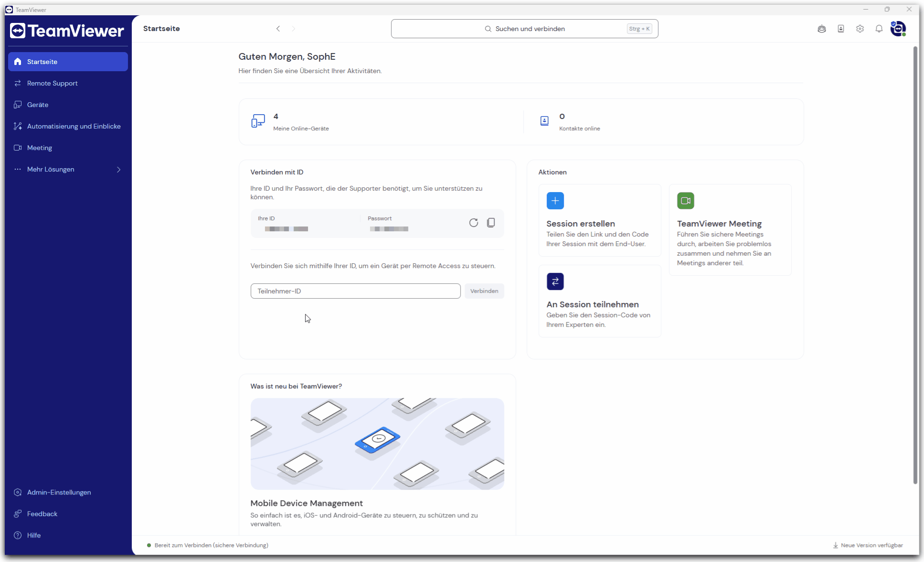Open Geräte in the sidebar
Image resolution: width=924 pixels, height=562 pixels.
pyautogui.click(x=68, y=105)
